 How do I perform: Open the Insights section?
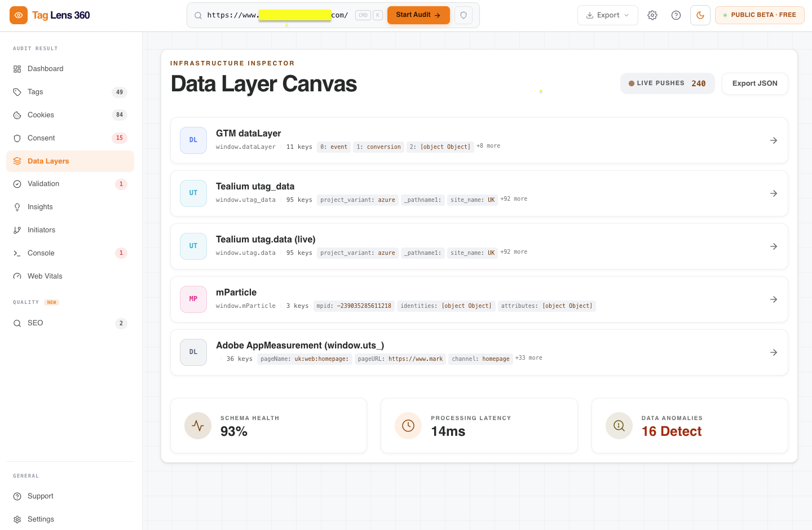[x=70, y=207]
